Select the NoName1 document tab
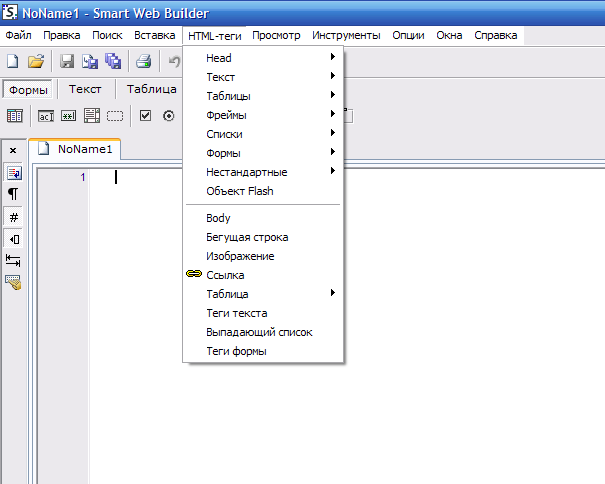The width and height of the screenshot is (605, 484). click(x=75, y=149)
